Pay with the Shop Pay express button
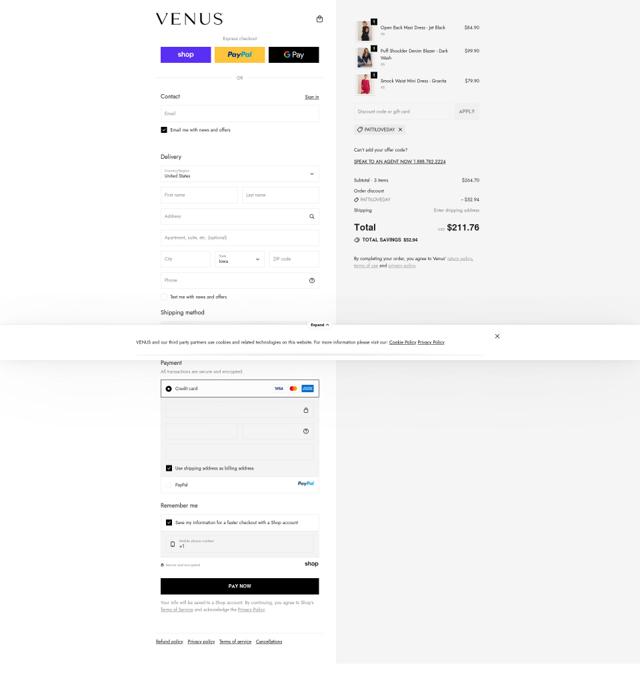 click(x=186, y=55)
